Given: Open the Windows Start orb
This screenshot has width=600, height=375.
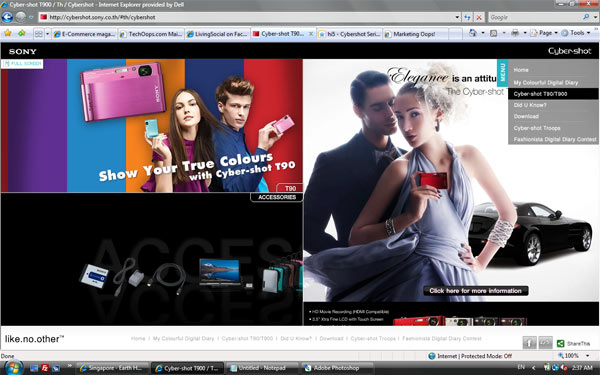Looking at the screenshot, I should pyautogui.click(x=13, y=368).
